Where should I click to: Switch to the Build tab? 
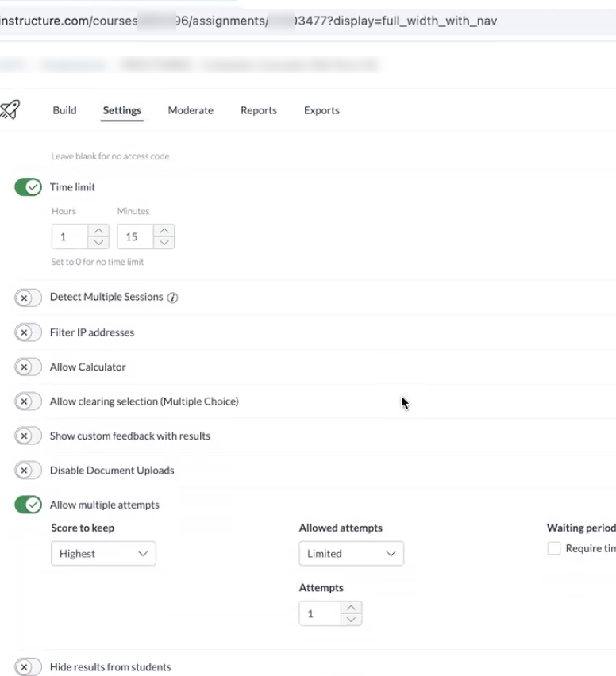point(64,110)
